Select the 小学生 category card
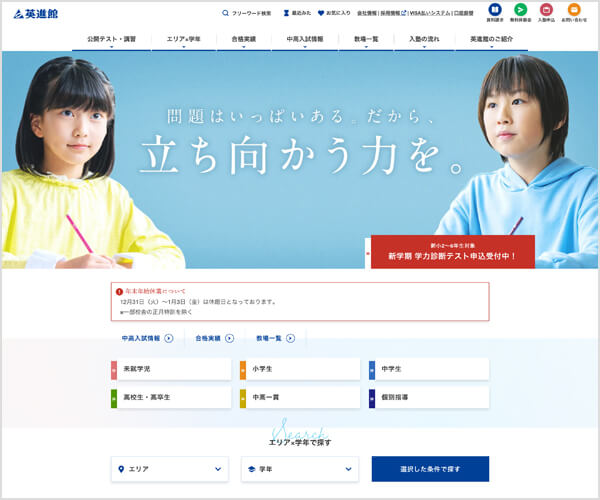The width and height of the screenshot is (600, 500). tap(300, 369)
